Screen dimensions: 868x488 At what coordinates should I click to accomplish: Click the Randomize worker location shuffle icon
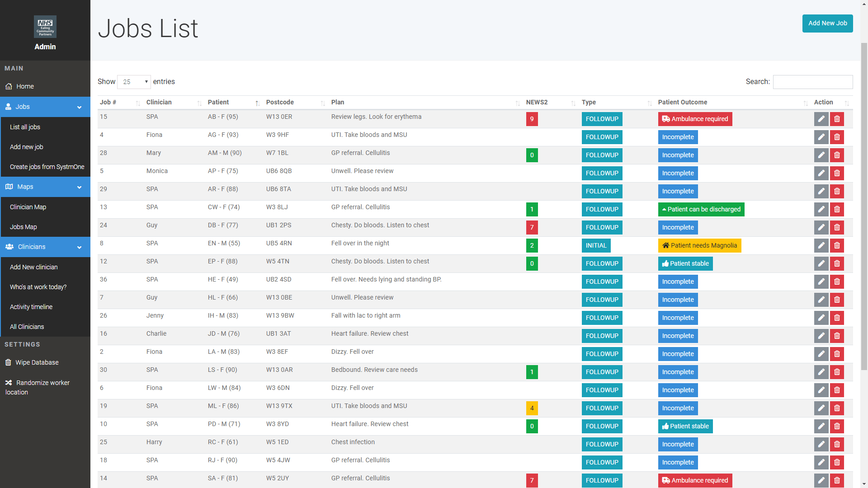coord(9,383)
